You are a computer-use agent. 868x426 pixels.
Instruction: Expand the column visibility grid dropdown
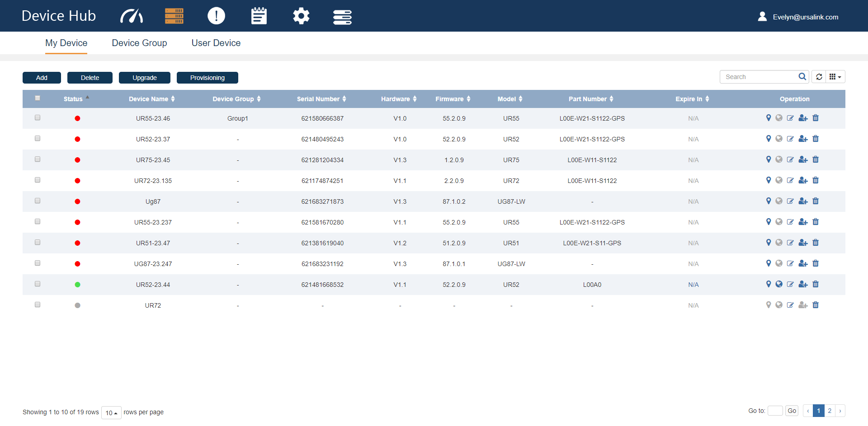point(835,77)
